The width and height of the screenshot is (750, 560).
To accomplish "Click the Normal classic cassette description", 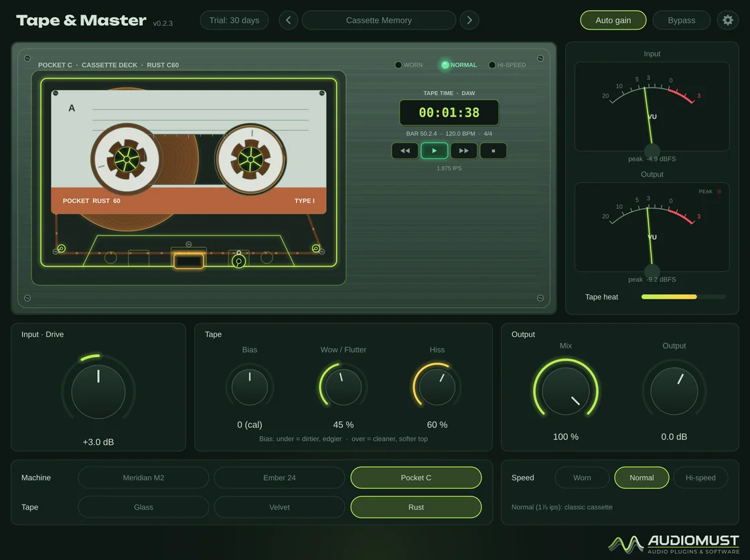I will coord(562,507).
